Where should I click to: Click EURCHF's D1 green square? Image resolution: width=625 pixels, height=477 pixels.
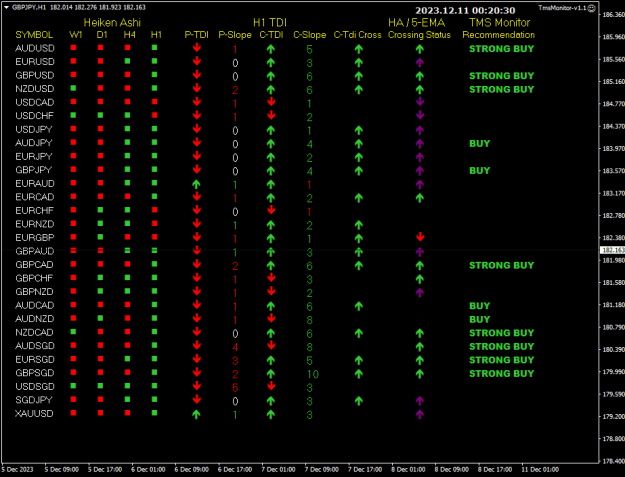pos(100,210)
